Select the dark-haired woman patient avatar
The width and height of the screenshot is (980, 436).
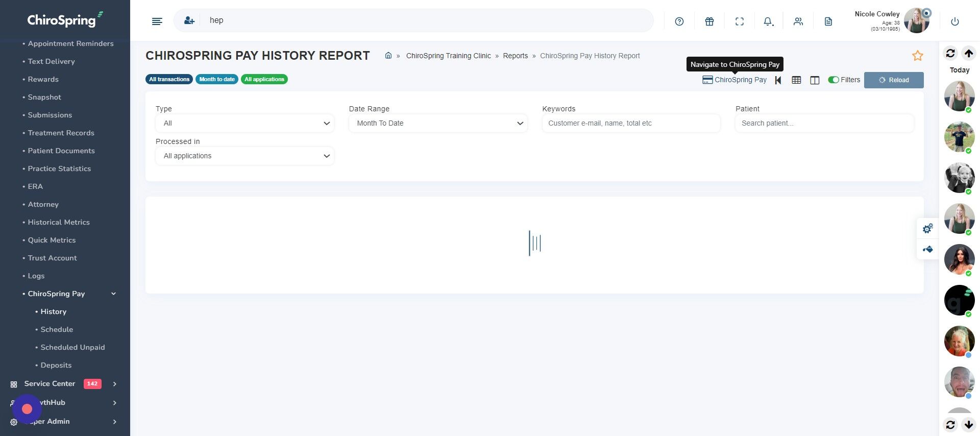[x=959, y=259]
